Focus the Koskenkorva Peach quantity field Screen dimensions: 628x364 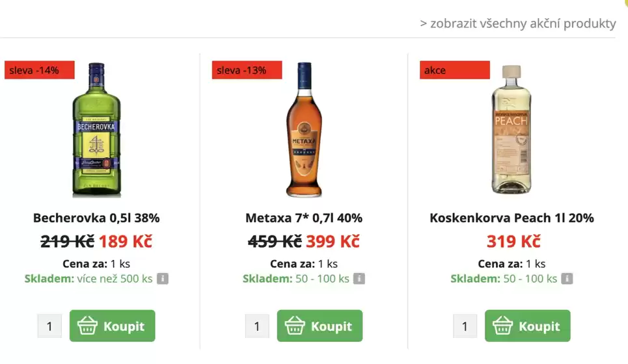[x=465, y=326]
